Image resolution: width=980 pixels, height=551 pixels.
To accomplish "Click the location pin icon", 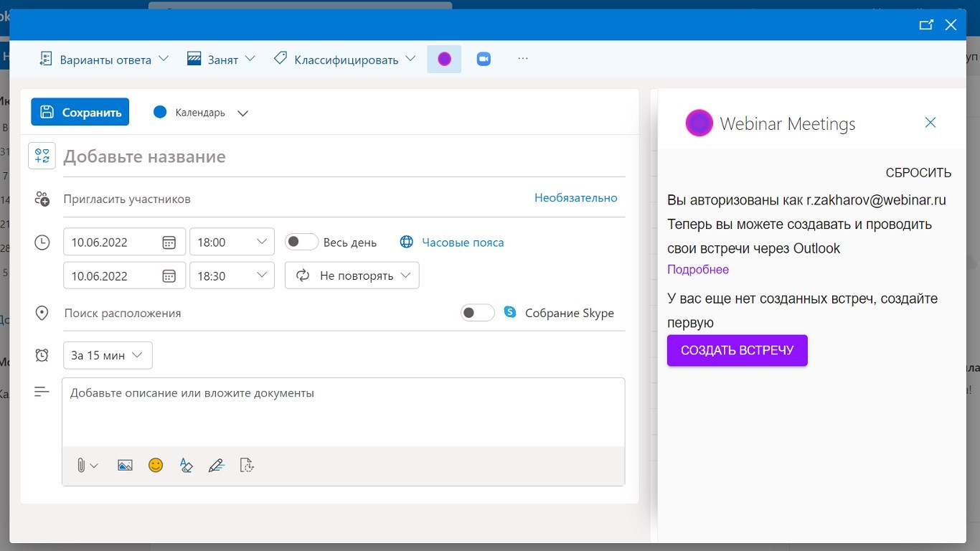I will [x=42, y=313].
